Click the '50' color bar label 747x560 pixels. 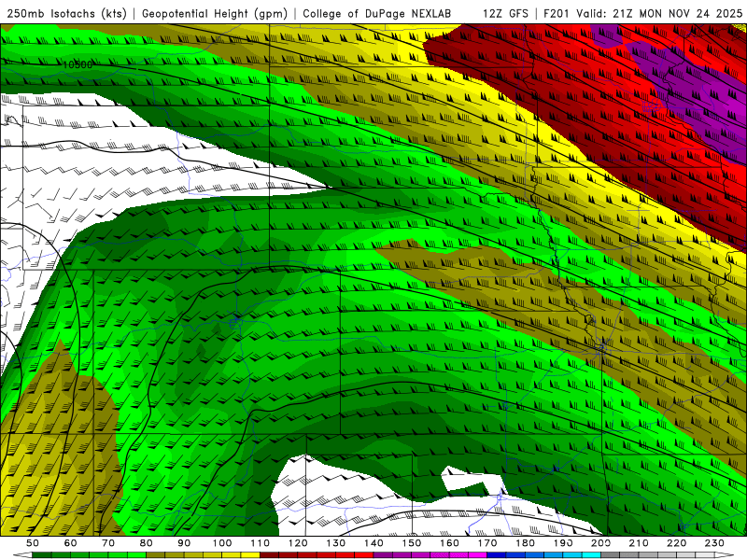pos(33,543)
